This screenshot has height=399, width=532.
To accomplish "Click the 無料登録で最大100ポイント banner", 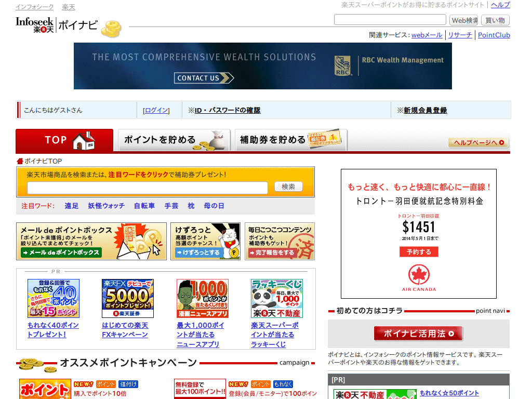I will 200,389.
